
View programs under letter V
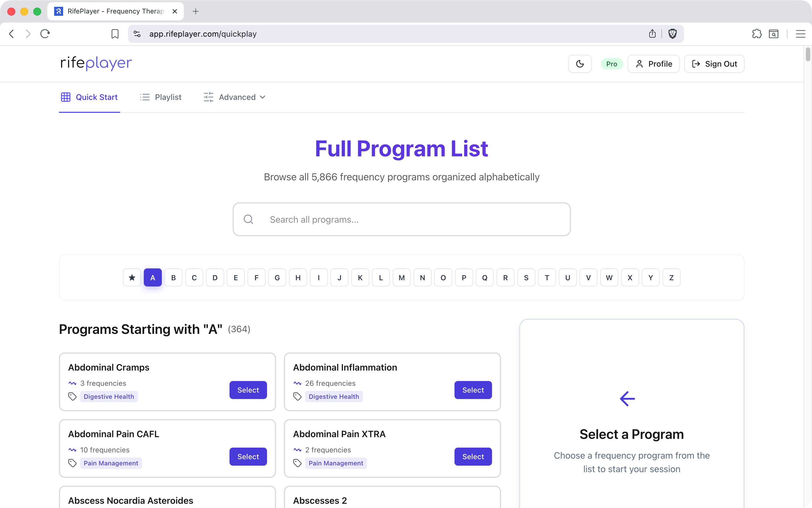[x=588, y=277]
